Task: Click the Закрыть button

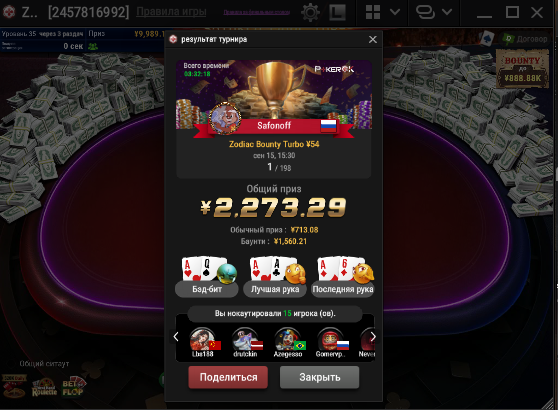Action: (x=320, y=377)
